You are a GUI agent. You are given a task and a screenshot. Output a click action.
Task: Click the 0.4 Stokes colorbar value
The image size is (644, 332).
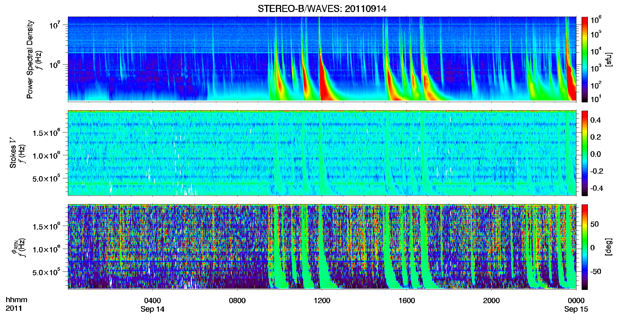click(595, 120)
